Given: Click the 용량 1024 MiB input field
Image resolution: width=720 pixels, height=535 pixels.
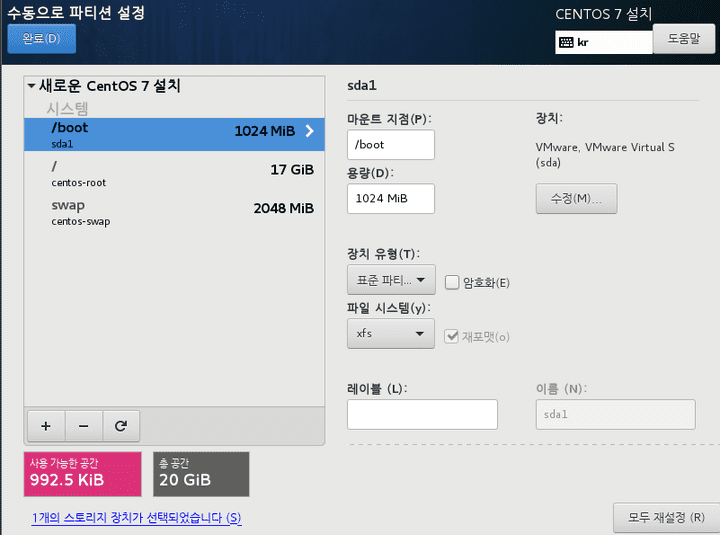Looking at the screenshot, I should point(391,198).
